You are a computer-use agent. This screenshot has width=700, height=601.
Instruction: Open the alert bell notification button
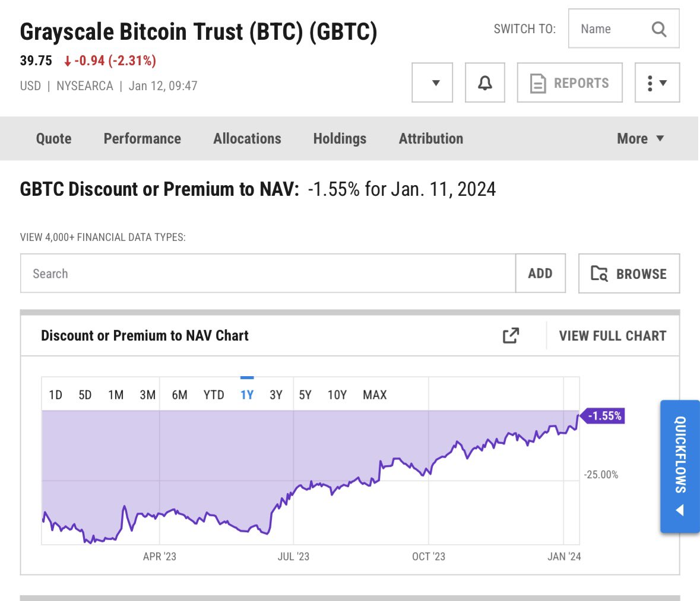[x=485, y=82]
